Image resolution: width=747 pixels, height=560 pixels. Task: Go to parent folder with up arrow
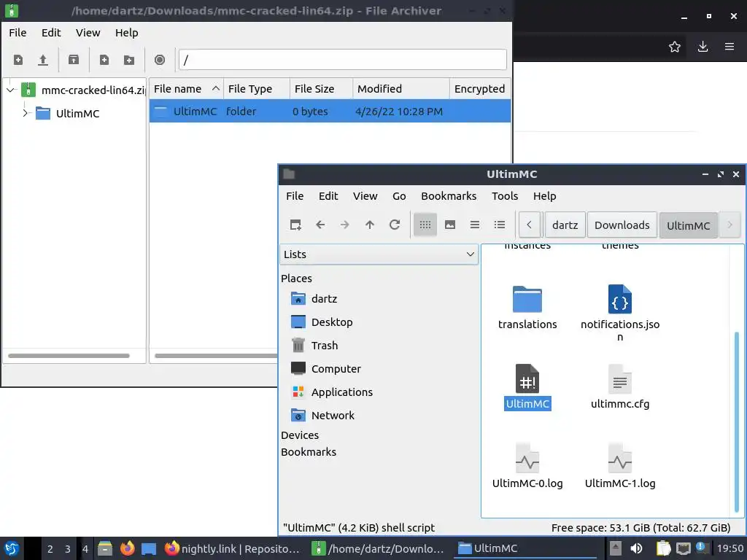coord(370,225)
